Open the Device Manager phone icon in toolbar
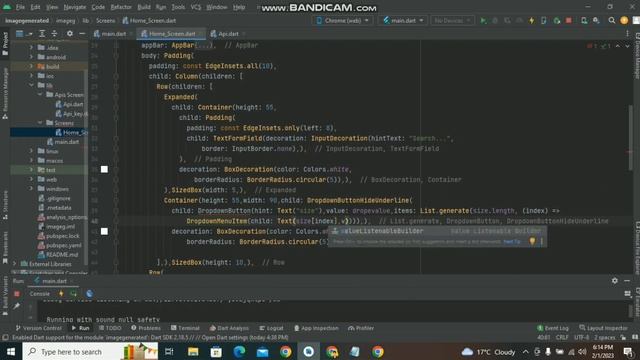This screenshot has height=360, width=640. click(x=584, y=20)
